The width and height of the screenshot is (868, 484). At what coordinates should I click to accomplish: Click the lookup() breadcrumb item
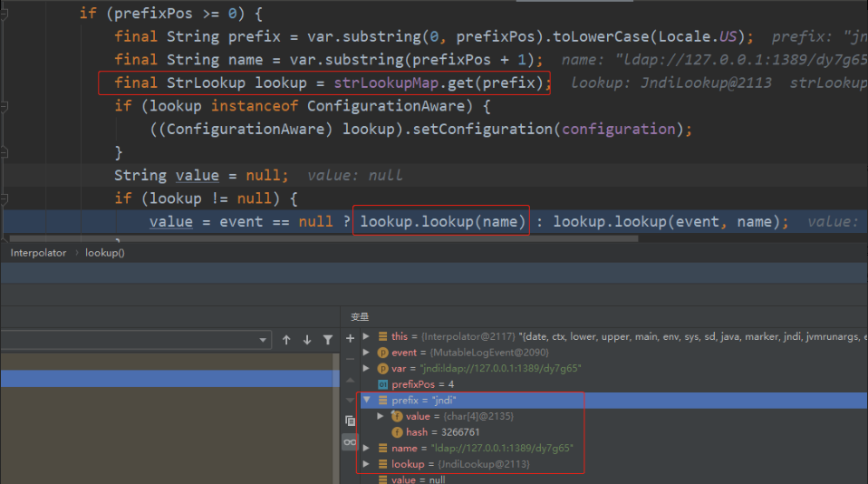[105, 253]
